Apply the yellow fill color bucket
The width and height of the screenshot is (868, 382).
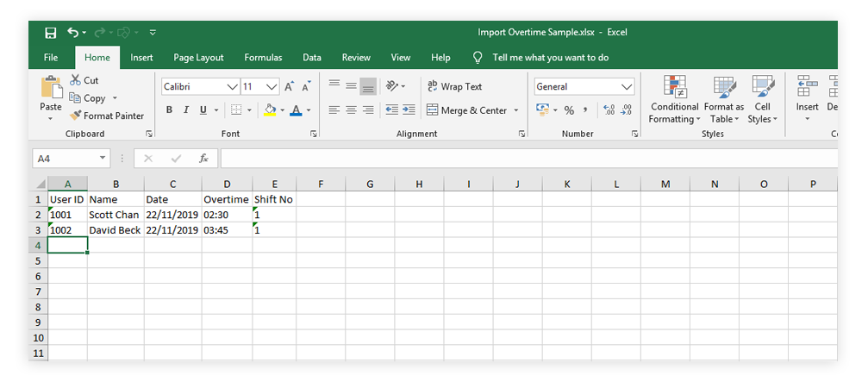(270, 110)
